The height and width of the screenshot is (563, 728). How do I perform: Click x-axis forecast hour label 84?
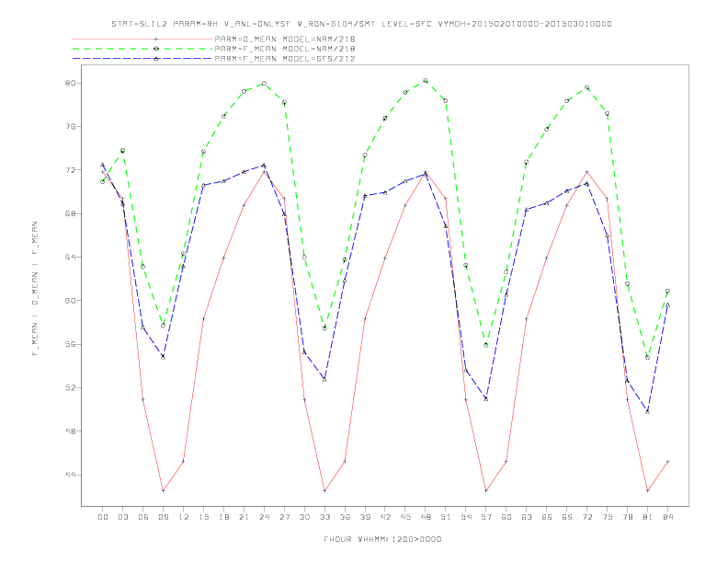click(667, 517)
